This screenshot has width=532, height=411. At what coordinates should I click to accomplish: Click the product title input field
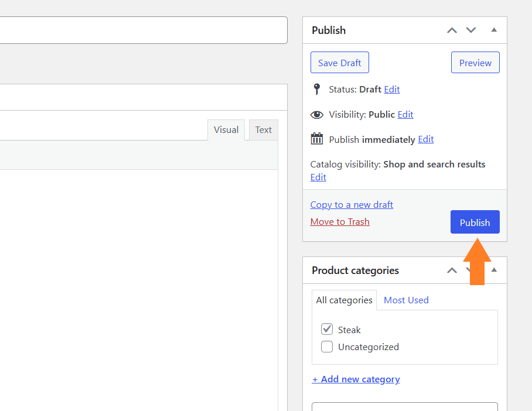(x=144, y=30)
